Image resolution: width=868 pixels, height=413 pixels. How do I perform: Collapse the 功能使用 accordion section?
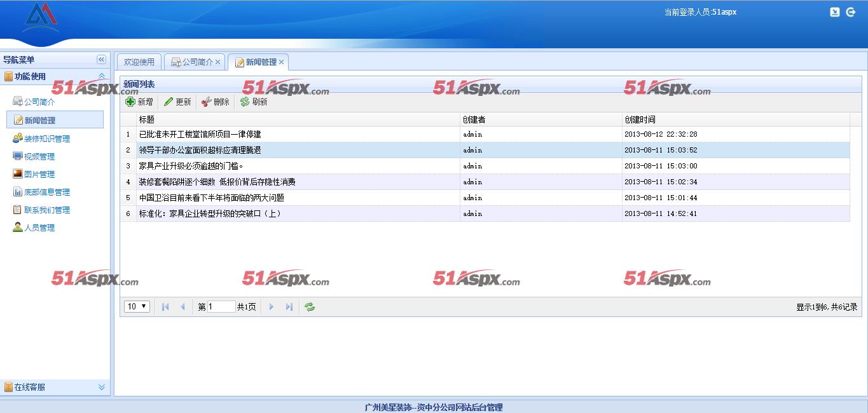101,76
